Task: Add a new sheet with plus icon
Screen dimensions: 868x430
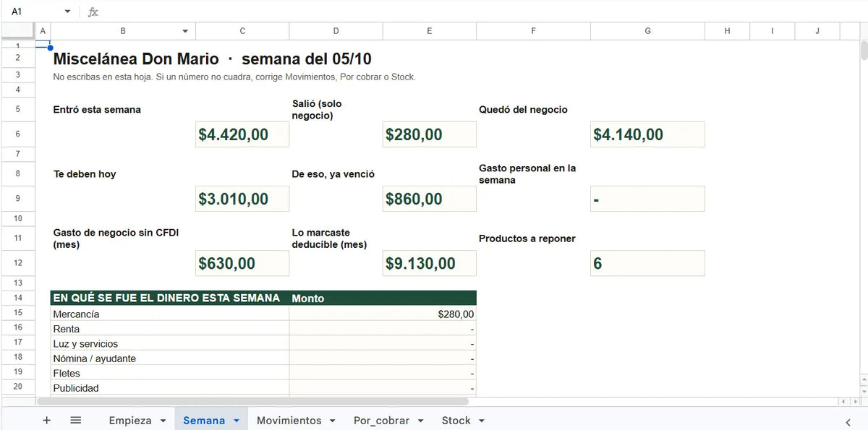Action: [x=47, y=420]
